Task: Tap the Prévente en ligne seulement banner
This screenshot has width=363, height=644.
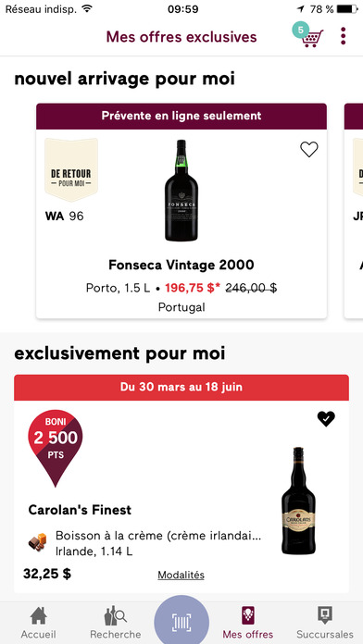Action: [x=181, y=117]
